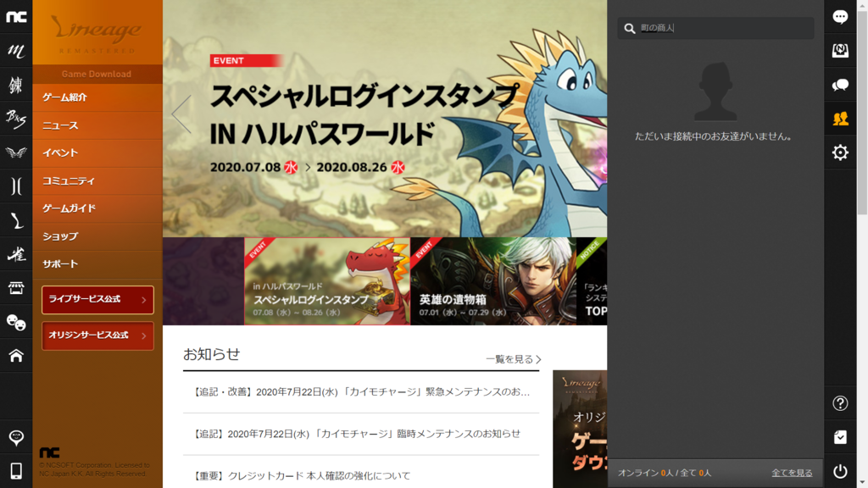868x488 pixels.
Task: Click the オンライン 0人 / 全て 0人 status text
Action: click(665, 473)
